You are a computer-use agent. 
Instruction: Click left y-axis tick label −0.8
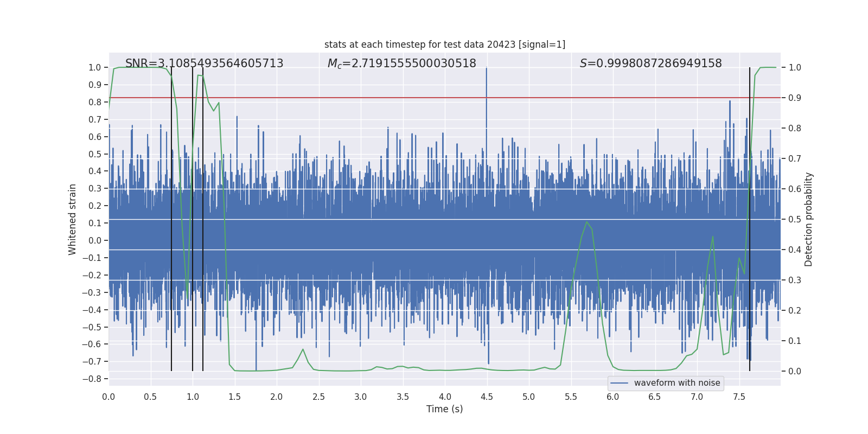point(92,379)
